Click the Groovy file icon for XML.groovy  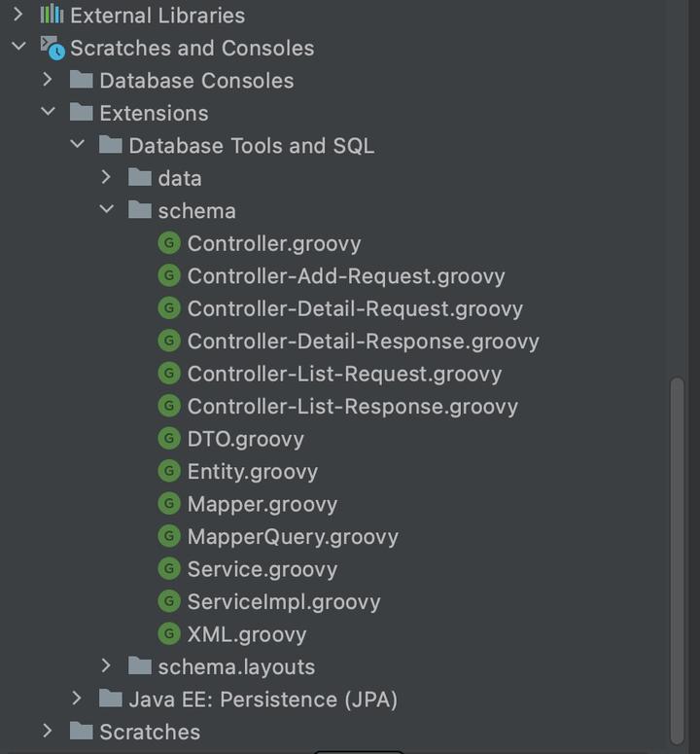click(x=170, y=634)
